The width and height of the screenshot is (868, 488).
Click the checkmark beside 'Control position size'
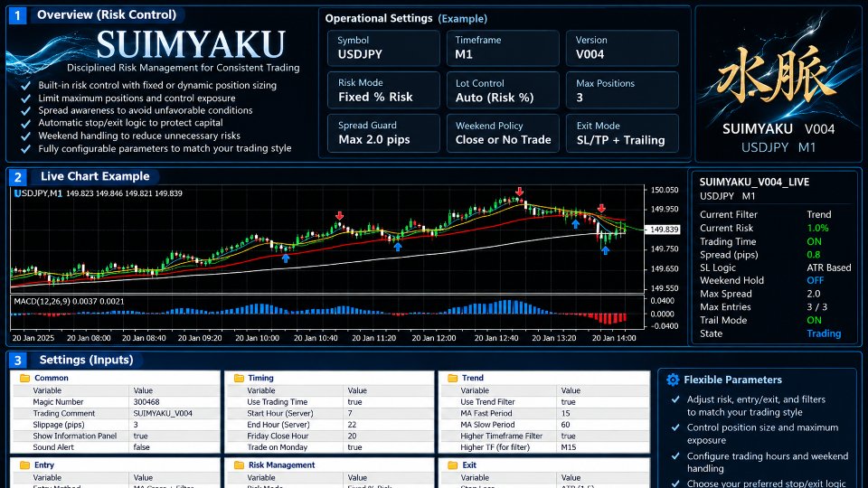675,427
